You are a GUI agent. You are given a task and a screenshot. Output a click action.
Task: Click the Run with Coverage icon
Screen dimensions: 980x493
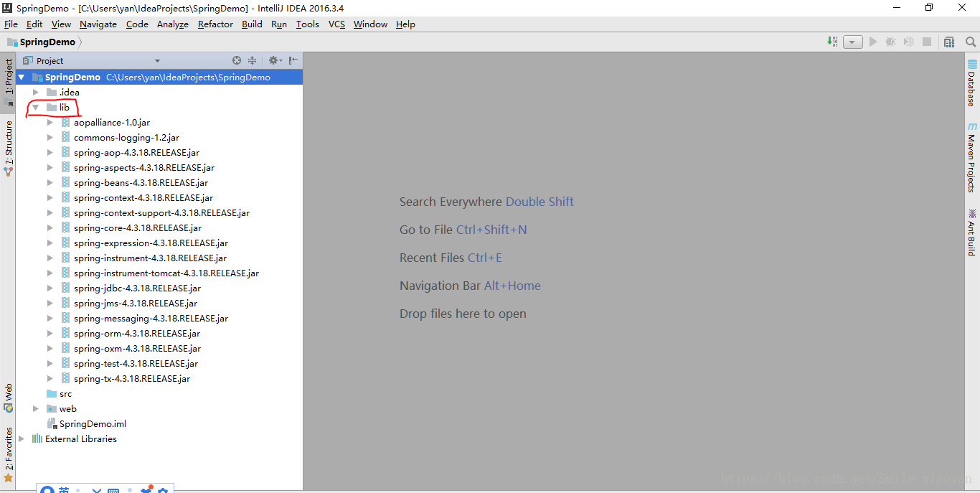click(x=908, y=42)
